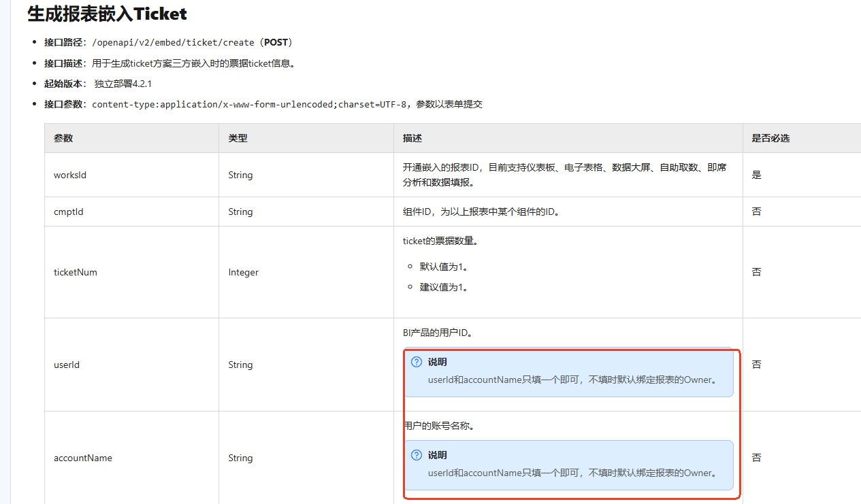Click the bold POST method text
Screen dimensions: 861x504
pyautogui.click(x=276, y=42)
